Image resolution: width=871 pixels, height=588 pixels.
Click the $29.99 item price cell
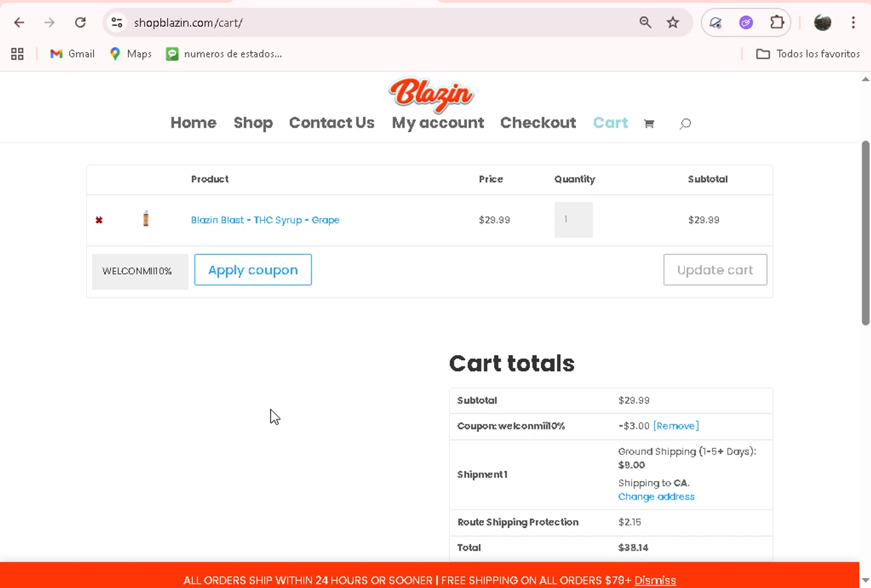494,220
